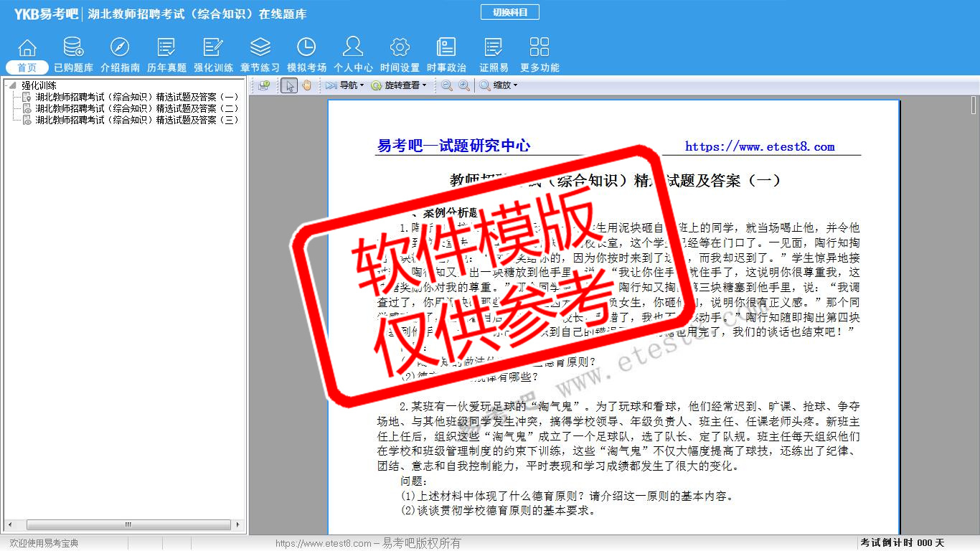
Task: Click the 切换科目 switch subject button
Action: pyautogui.click(x=509, y=12)
